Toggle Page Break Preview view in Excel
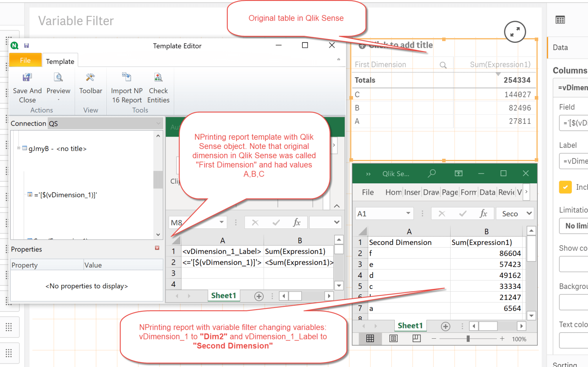Screen dimensions: 588x367 pos(416,338)
